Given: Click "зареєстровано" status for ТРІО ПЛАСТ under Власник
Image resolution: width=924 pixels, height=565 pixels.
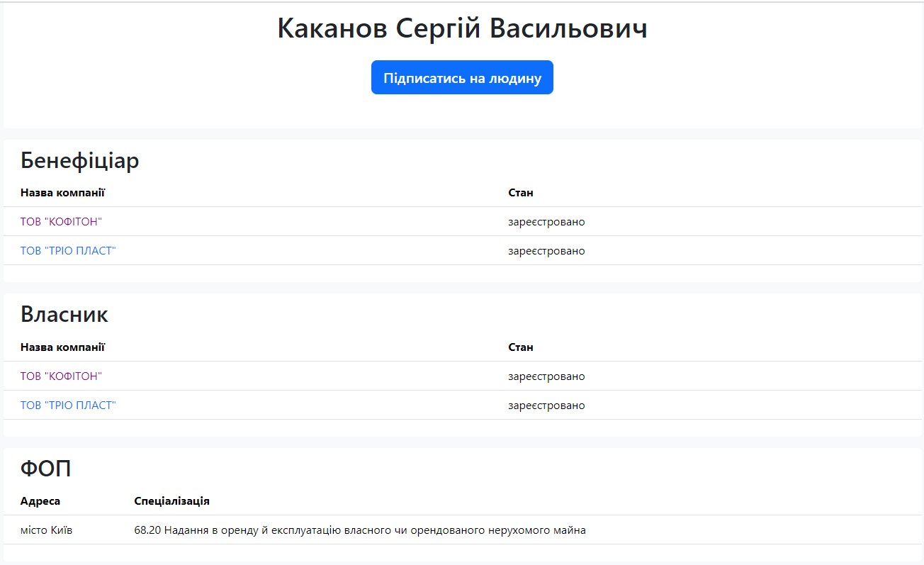Looking at the screenshot, I should coord(546,405).
